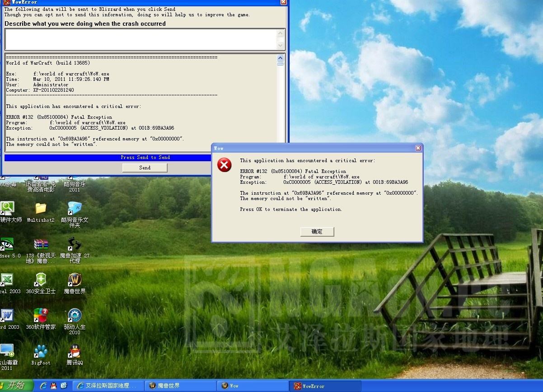Open the 开始 Start menu
The height and width of the screenshot is (392, 543).
click(16, 386)
